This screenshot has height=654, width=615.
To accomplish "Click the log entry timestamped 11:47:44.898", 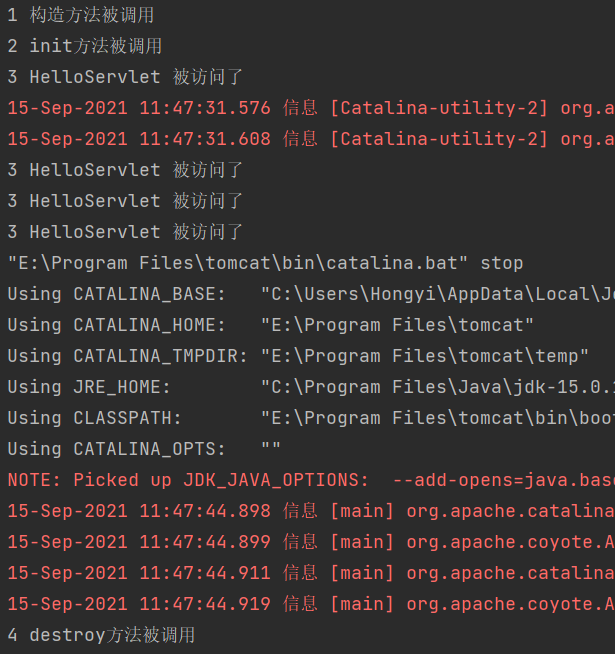I will pos(139,512).
